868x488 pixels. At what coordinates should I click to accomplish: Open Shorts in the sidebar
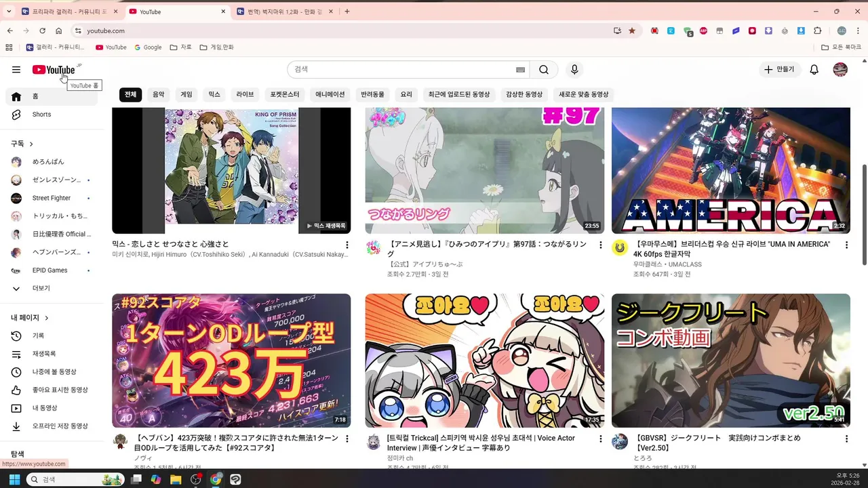pos(52,115)
